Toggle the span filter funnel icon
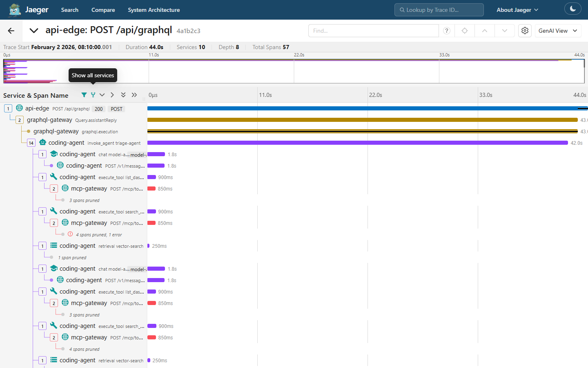This screenshot has height=368, width=588. tap(84, 95)
